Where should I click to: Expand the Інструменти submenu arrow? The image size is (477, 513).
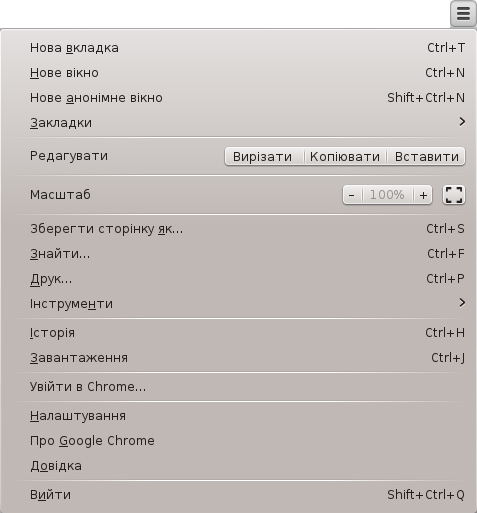coord(462,303)
